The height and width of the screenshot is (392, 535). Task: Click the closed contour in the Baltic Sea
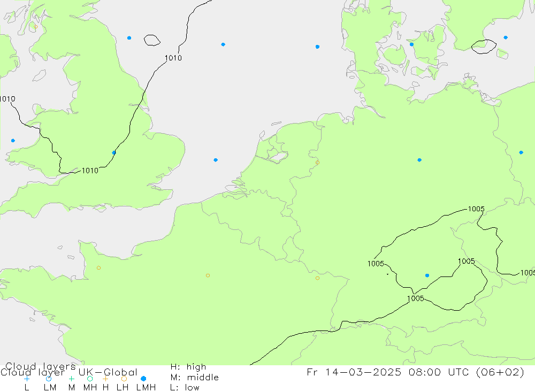484,47
